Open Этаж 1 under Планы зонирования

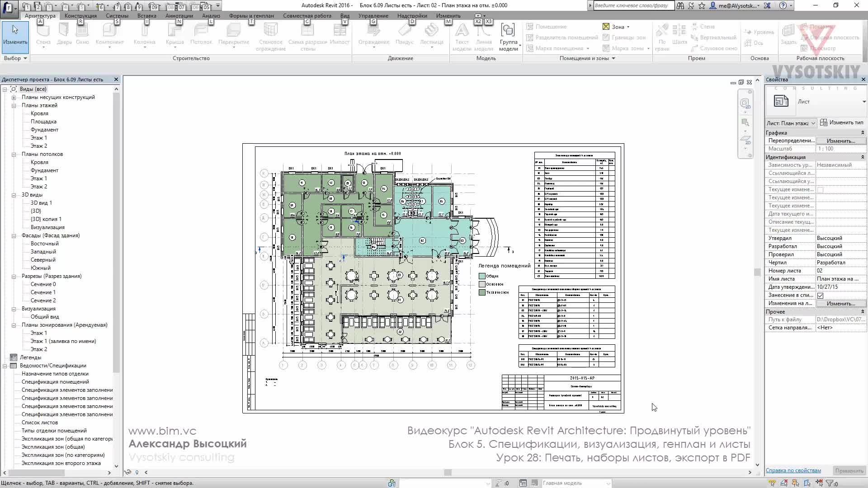click(38, 333)
